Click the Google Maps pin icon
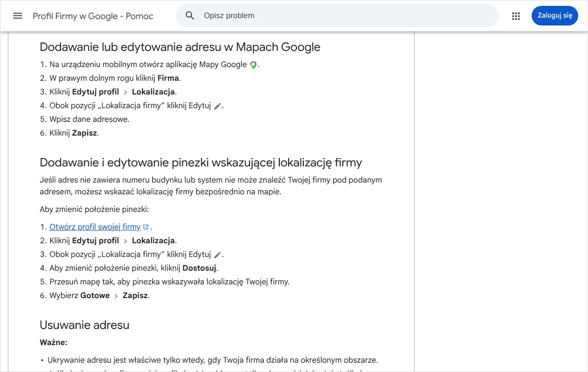The image size is (588, 372). [x=253, y=65]
